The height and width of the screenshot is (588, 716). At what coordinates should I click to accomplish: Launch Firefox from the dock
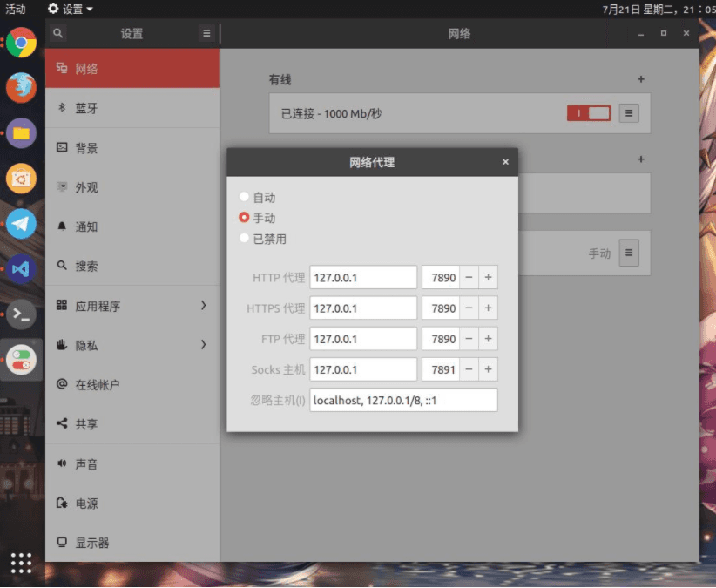tap(22, 87)
